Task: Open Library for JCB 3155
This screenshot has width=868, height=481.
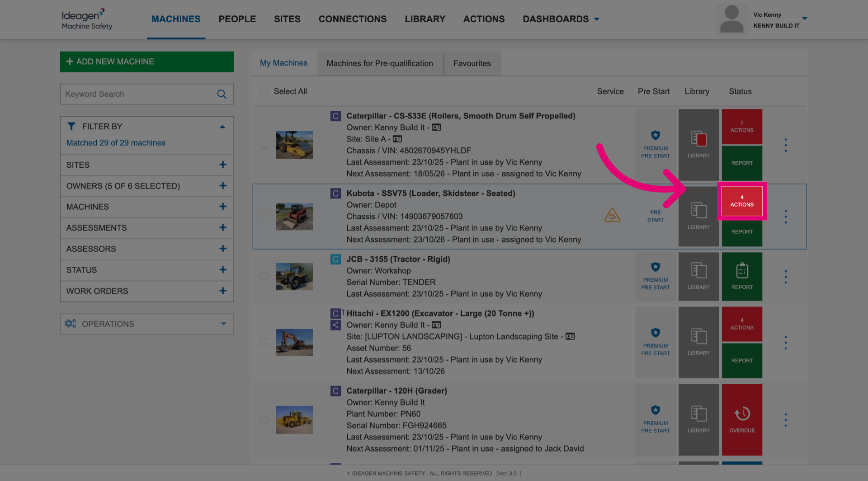Action: (x=698, y=276)
